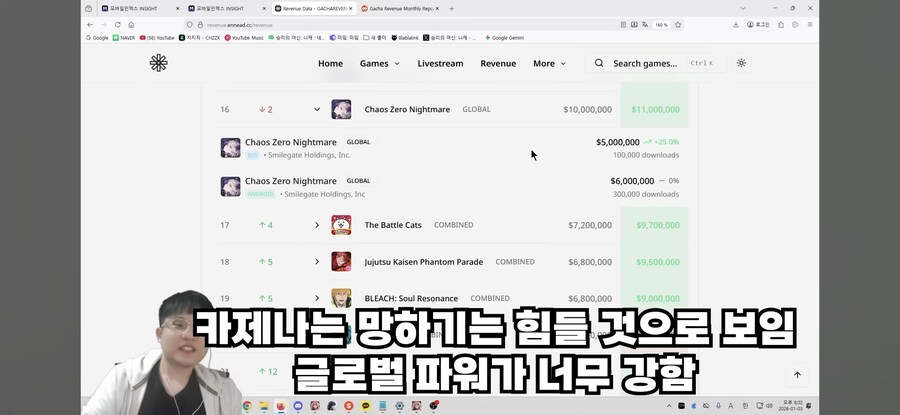Click the Firefox taskbar icon
Screen dimensions: 900x415
[x=281, y=406]
